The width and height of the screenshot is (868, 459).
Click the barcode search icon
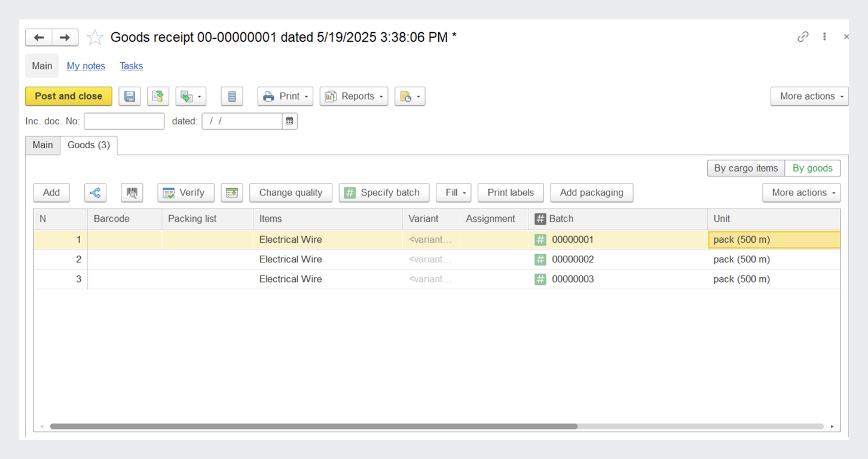132,192
